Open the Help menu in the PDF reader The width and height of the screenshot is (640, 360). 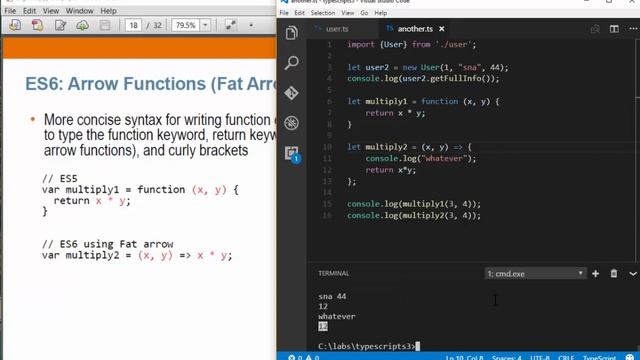[x=108, y=11]
